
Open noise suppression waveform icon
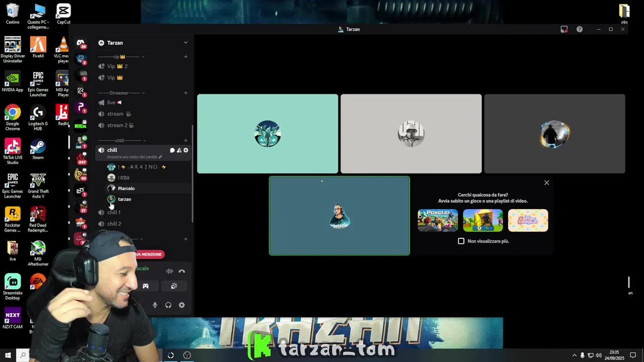(x=170, y=271)
